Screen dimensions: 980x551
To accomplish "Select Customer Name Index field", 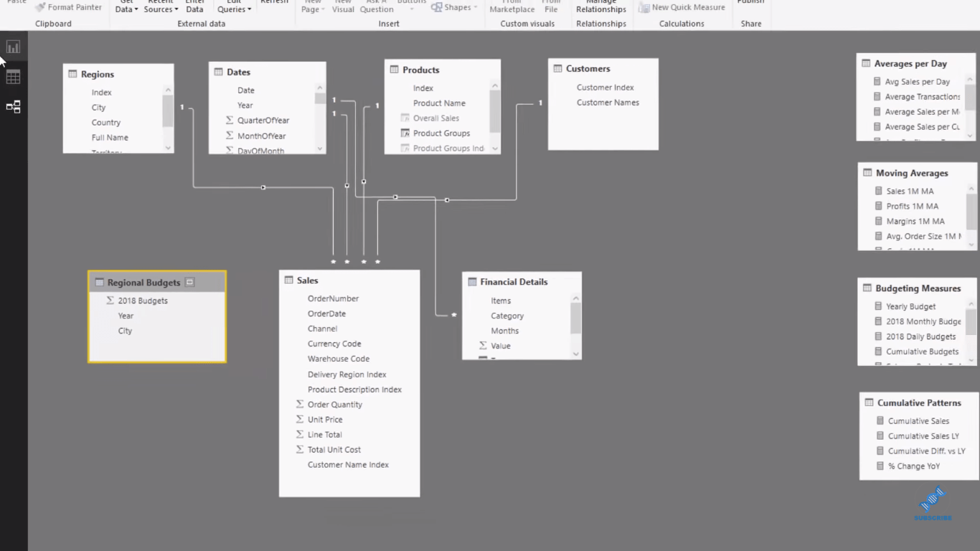I will [348, 465].
